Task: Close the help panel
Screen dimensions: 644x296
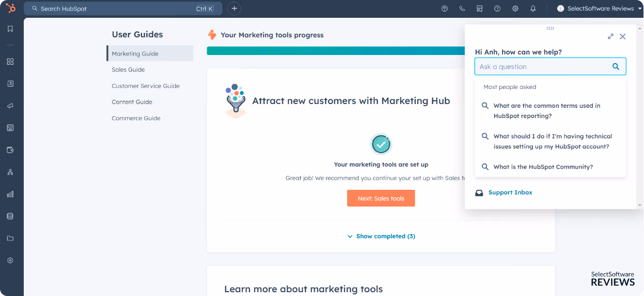Action: click(x=622, y=37)
